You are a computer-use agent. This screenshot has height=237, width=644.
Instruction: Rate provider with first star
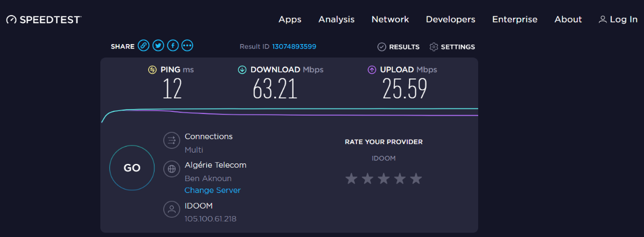point(351,178)
